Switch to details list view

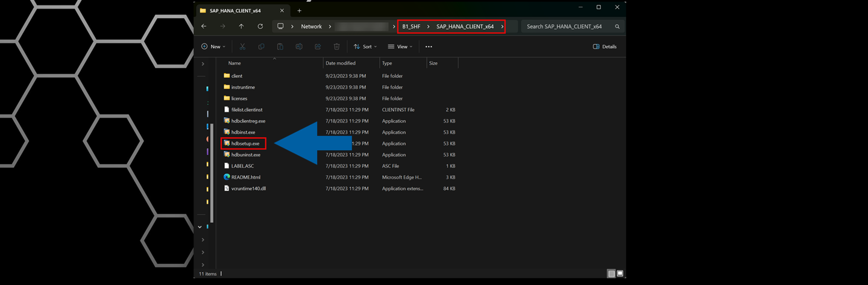(x=611, y=274)
